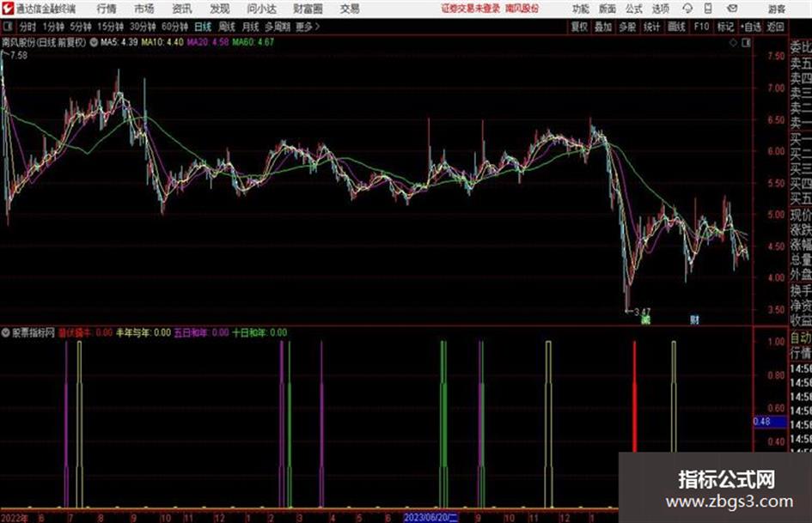Viewport: 812px width, 523px height.
Task: Open the 功能 menu
Action: point(581,9)
